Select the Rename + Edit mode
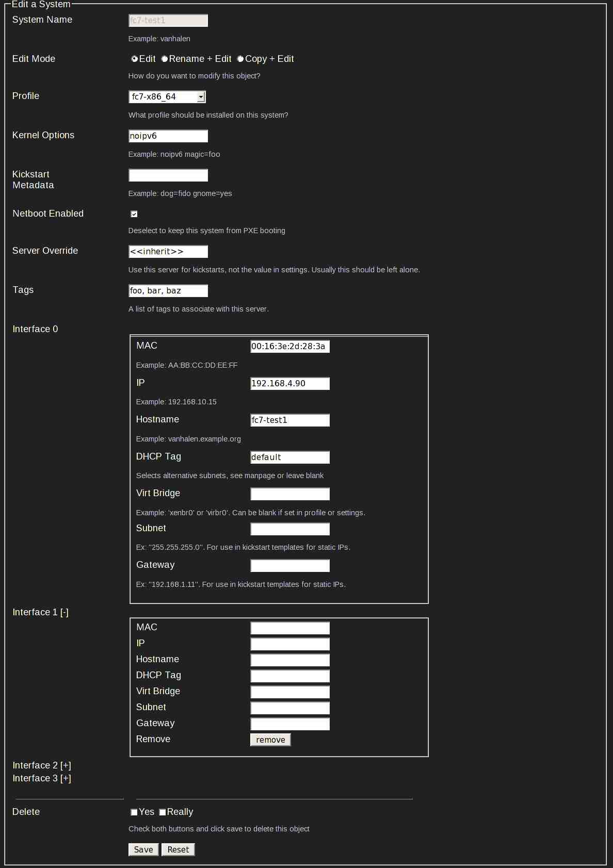The width and height of the screenshot is (613, 868). click(165, 59)
